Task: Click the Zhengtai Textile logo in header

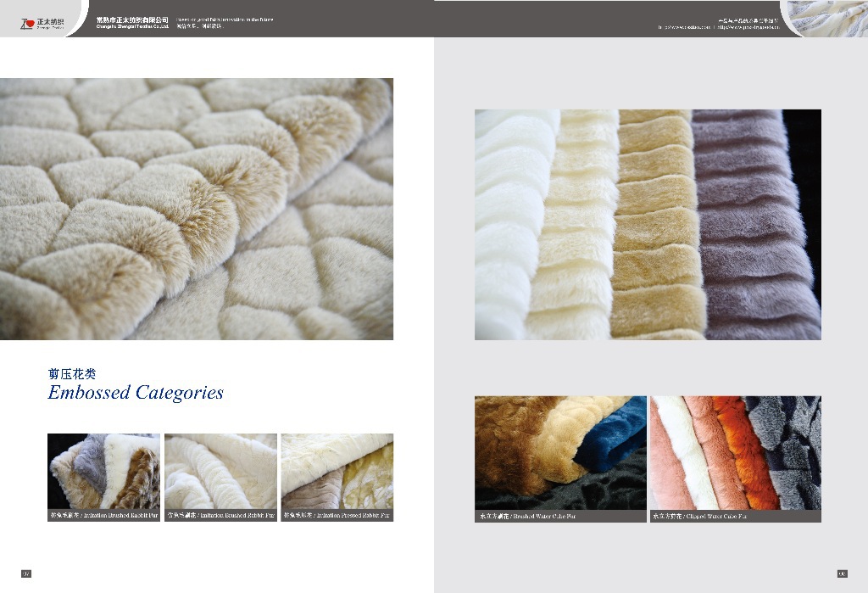Action: tap(41, 20)
